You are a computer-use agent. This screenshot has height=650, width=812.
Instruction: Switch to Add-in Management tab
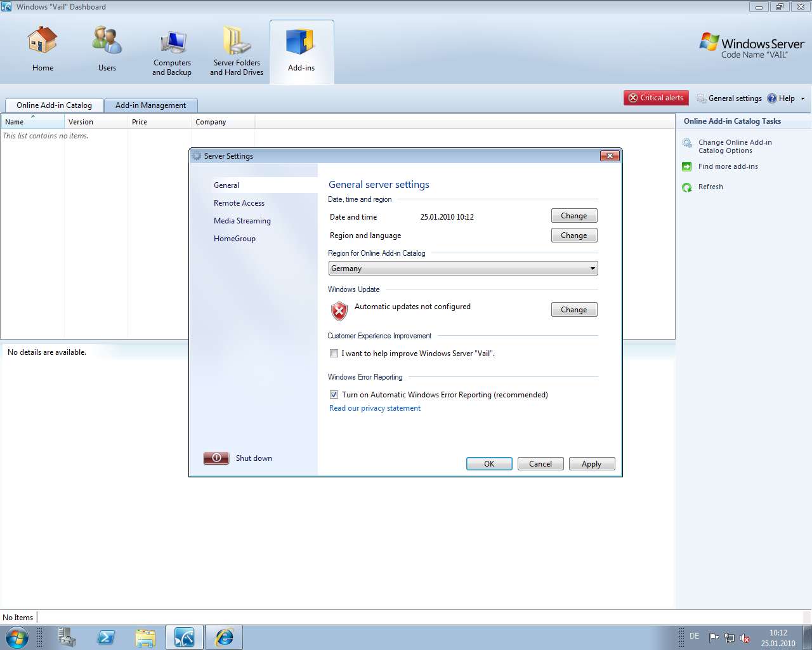point(151,105)
